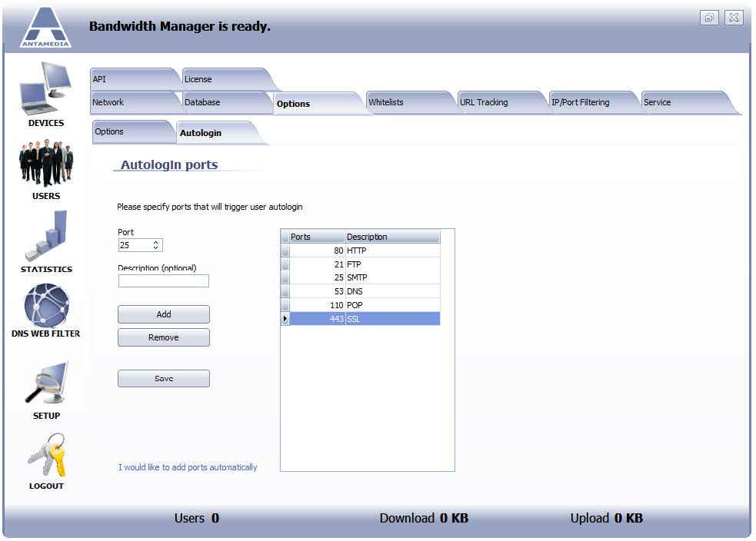Click the restore window icon
Screen dimensions: 756x541
point(709,18)
